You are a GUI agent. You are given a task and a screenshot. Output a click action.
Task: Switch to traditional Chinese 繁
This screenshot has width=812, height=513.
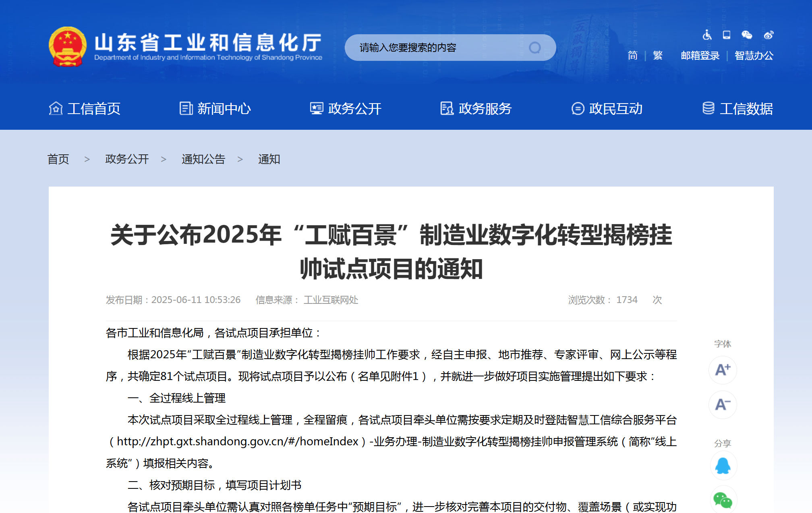(x=658, y=55)
